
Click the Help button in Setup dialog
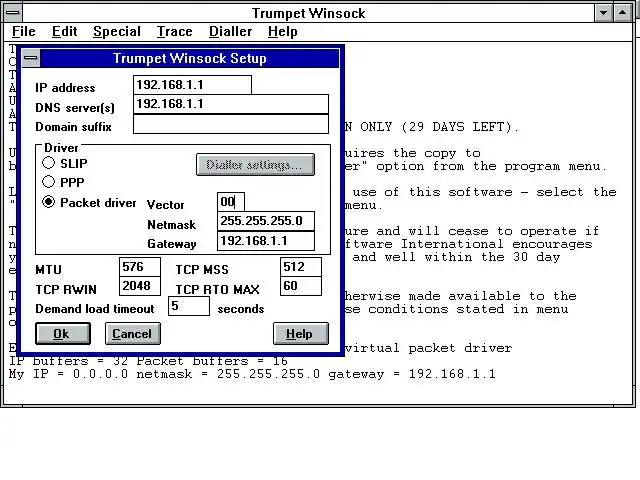(301, 333)
